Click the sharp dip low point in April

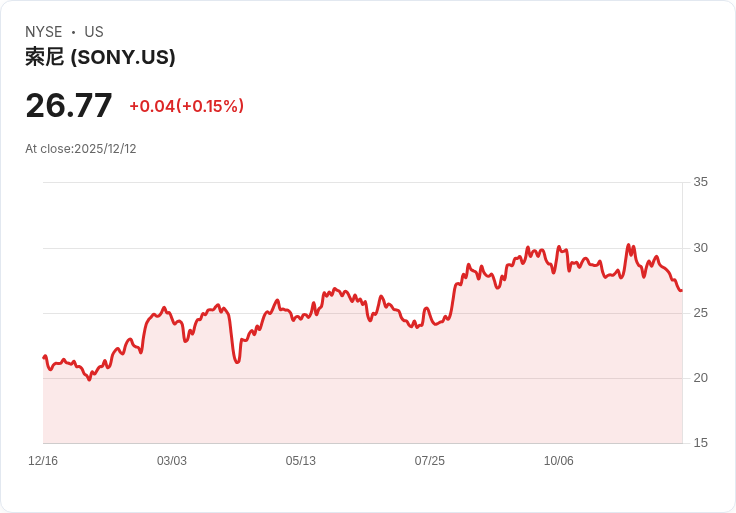click(237, 362)
